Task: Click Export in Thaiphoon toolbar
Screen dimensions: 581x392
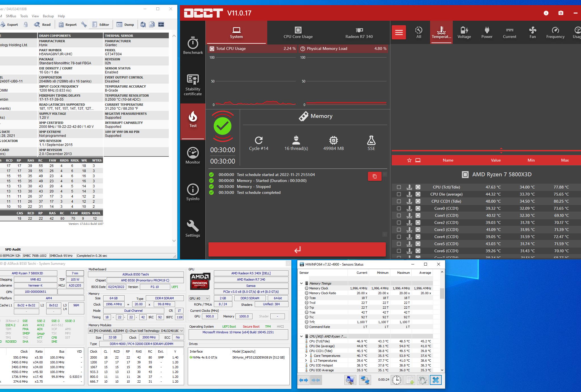Action: (x=9, y=25)
